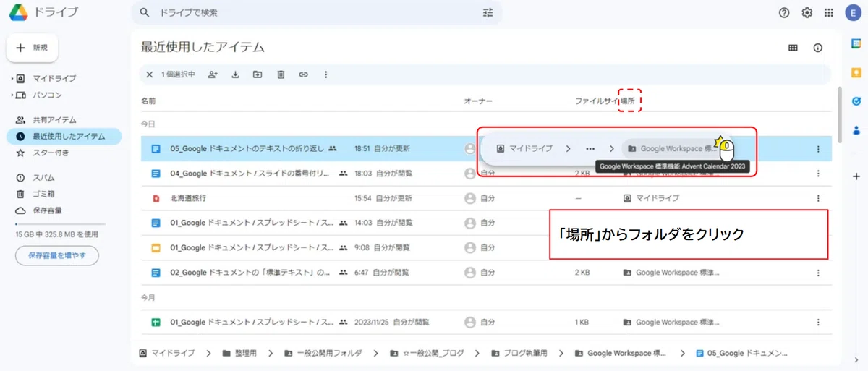
Task: Click the vertical scrollbar
Action: (x=839, y=114)
